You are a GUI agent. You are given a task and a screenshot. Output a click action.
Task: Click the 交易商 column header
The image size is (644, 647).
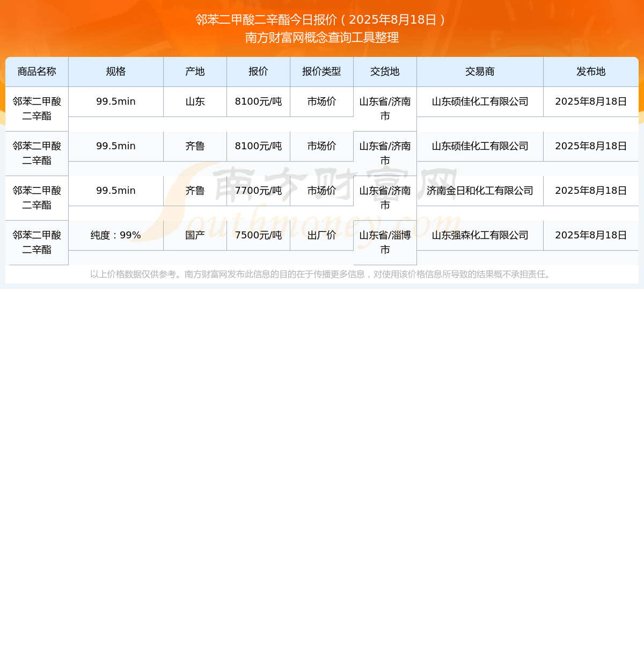tap(480, 71)
